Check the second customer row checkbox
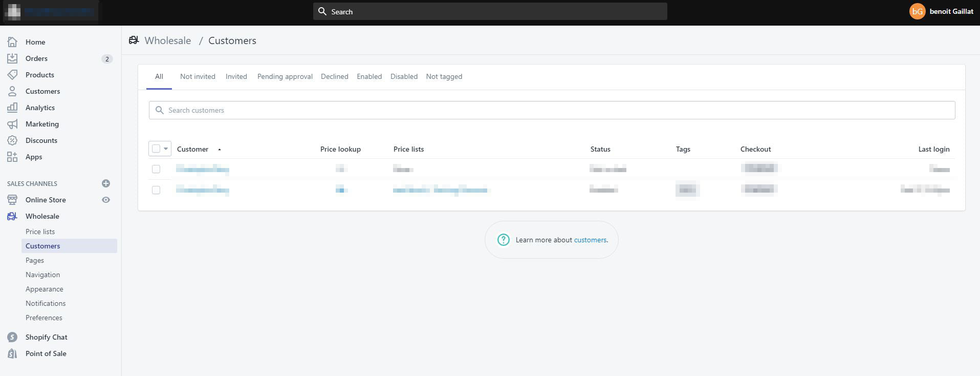The height and width of the screenshot is (376, 980). [x=156, y=190]
